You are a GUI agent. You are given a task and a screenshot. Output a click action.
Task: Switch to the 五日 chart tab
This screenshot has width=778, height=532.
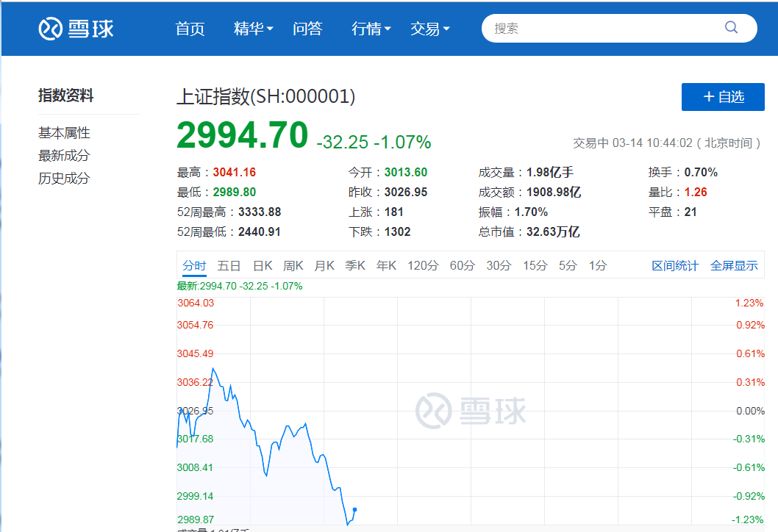tap(229, 266)
